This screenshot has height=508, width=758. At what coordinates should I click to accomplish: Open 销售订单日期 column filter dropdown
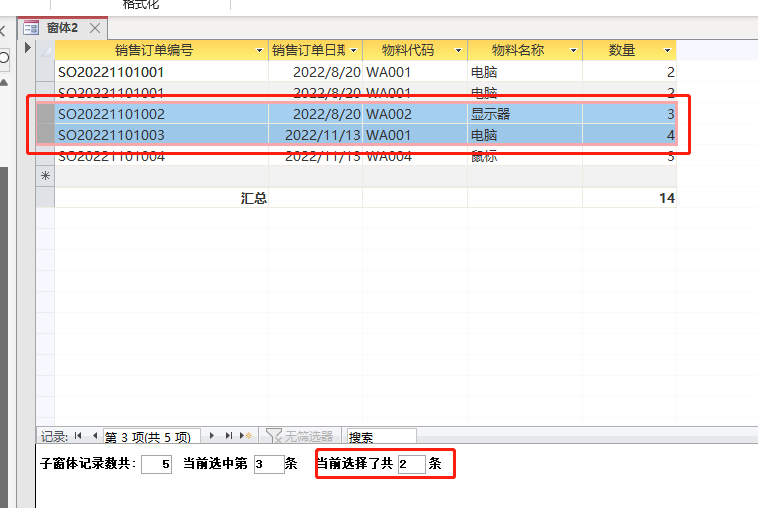pos(354,50)
